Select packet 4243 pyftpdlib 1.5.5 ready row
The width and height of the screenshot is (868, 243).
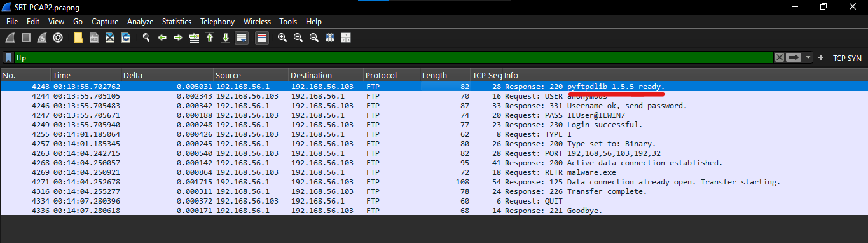point(434,86)
